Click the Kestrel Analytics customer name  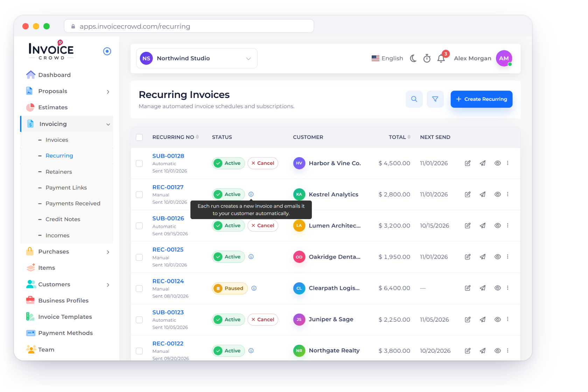(334, 194)
